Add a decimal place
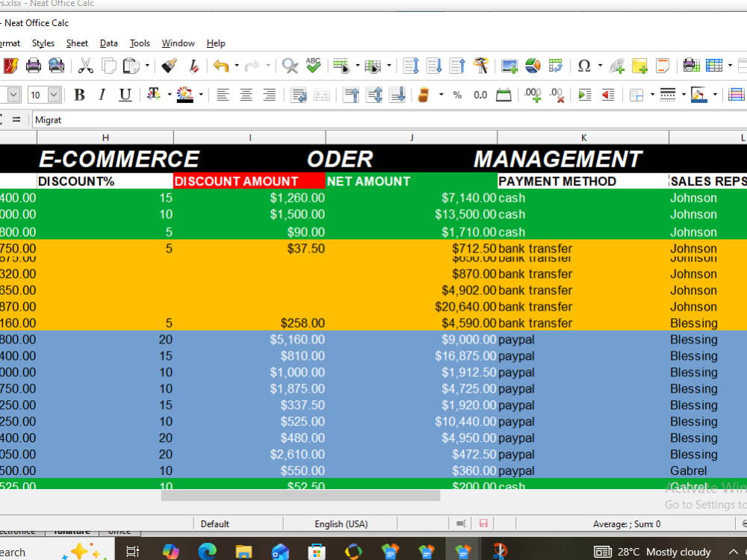This screenshot has height=560, width=747. coord(532,95)
